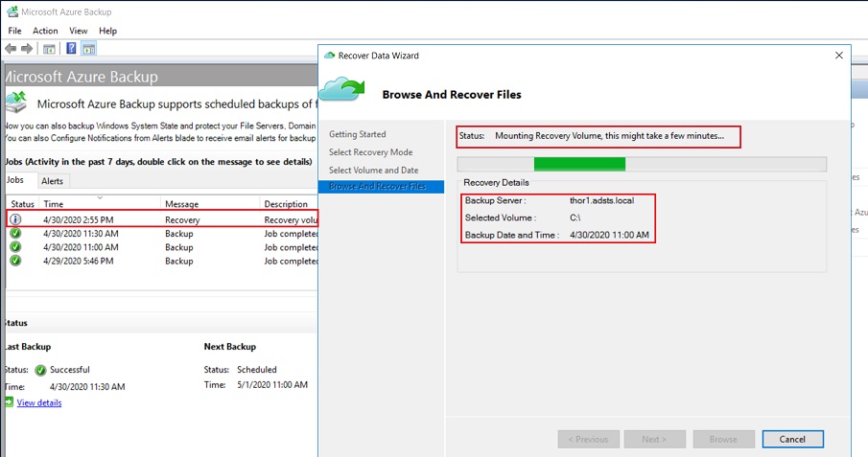Select the 4/30/2020 2:55 PM job time
The width and height of the screenshot is (868, 457).
click(x=79, y=219)
